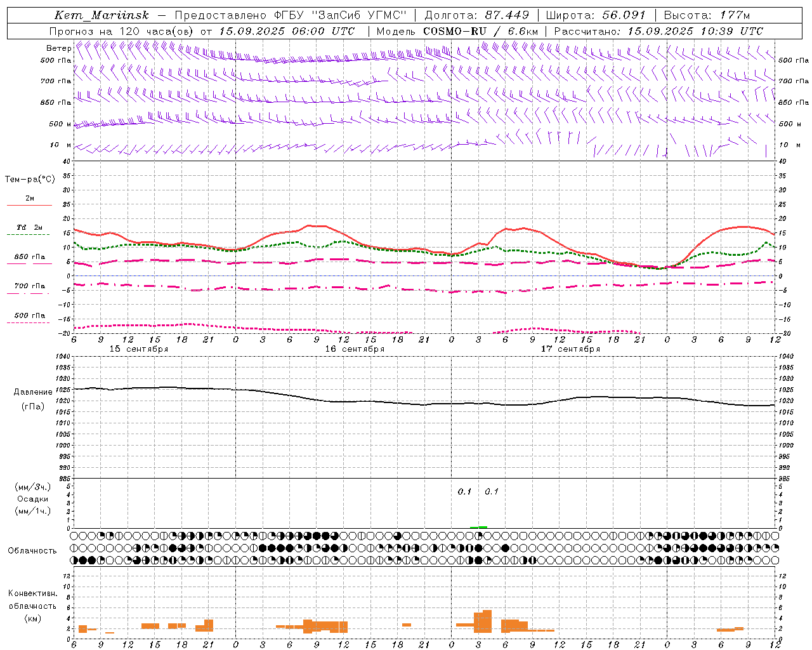The image size is (812, 650).
Task: Click the "Давление" pressure panel label
Action: [x=33, y=392]
